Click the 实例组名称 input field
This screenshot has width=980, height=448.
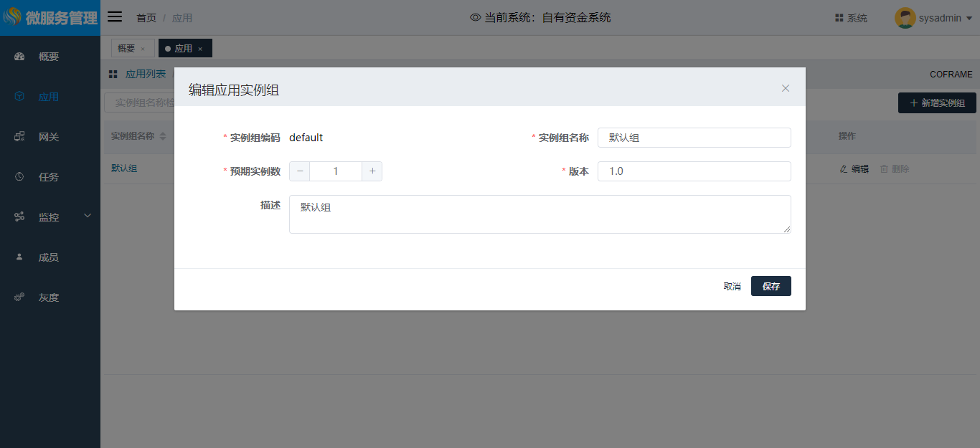[694, 138]
